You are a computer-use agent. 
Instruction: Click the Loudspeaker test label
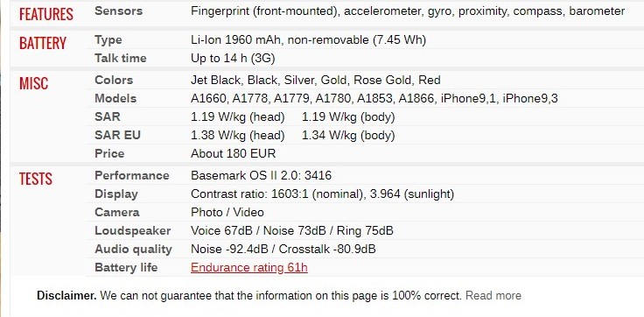point(133,230)
